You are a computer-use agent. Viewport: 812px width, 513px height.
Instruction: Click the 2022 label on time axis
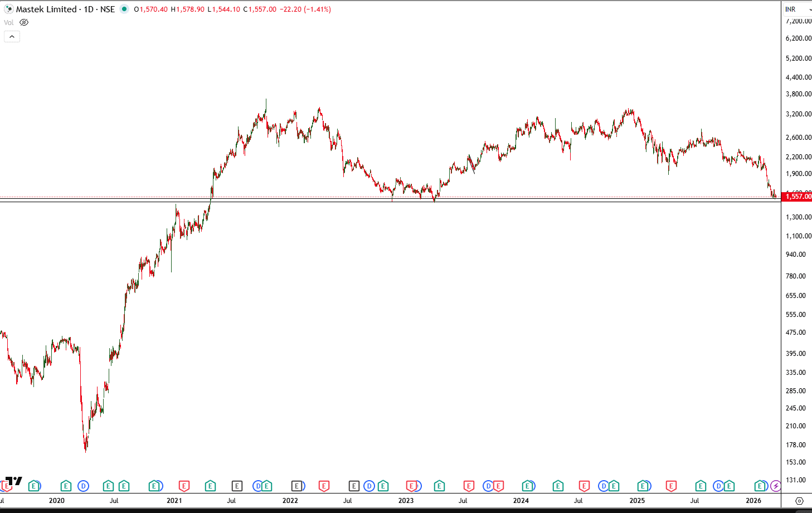290,500
